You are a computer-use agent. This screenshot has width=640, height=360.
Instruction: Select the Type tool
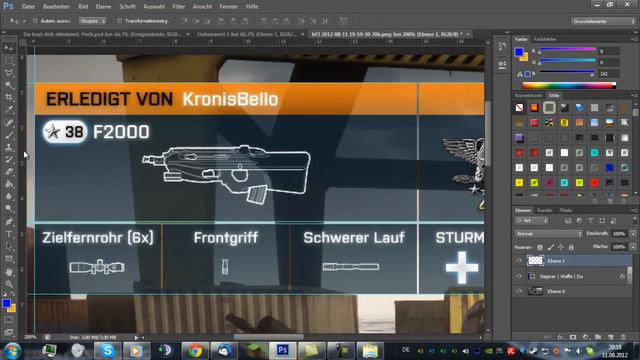9,234
